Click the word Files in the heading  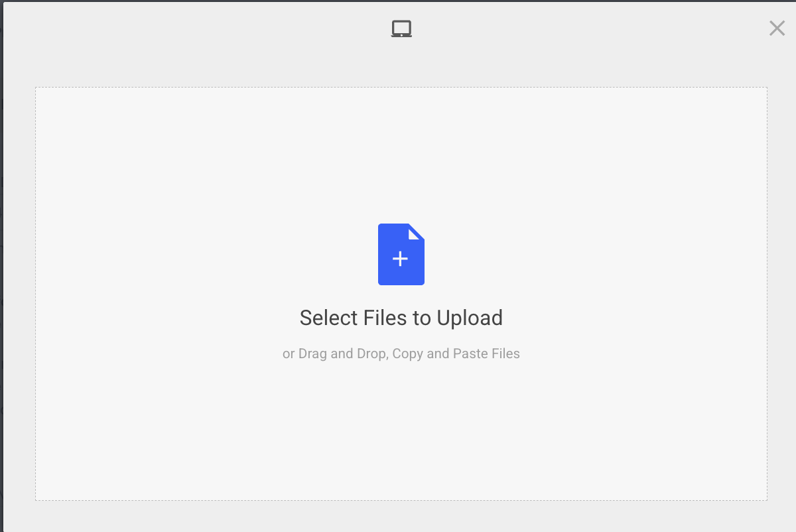coord(385,318)
